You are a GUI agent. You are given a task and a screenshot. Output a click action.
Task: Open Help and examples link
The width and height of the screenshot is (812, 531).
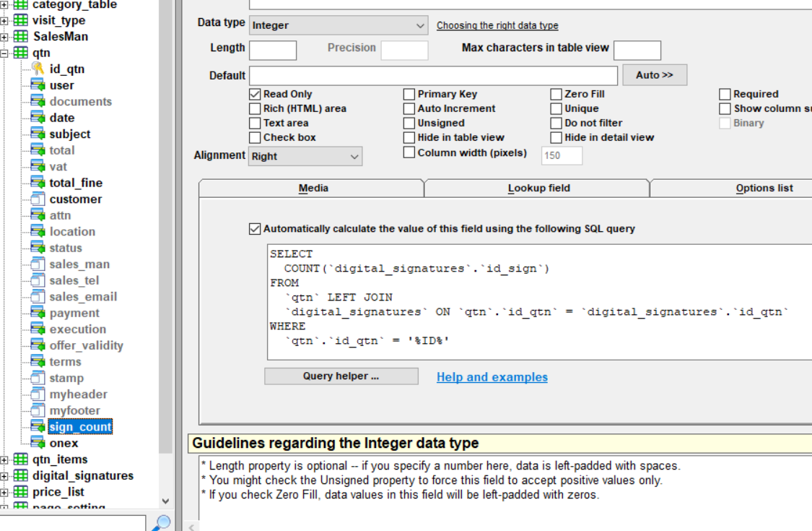click(x=492, y=377)
